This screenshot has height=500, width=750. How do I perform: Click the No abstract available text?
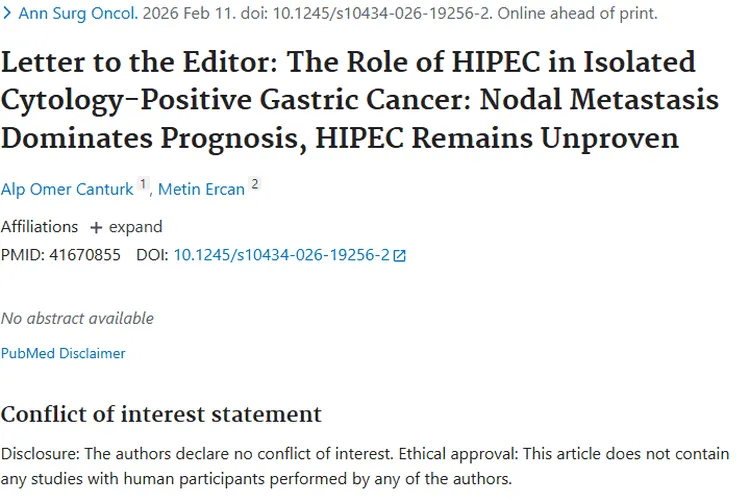77,318
